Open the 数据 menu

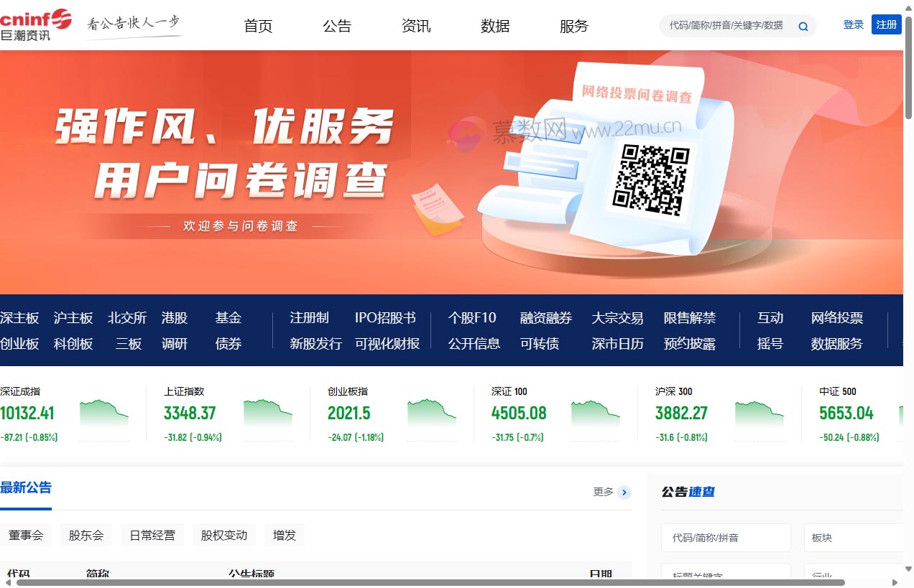495,26
